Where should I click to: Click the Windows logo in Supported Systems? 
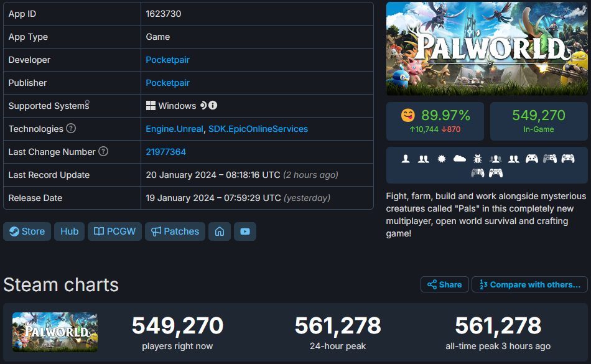point(151,106)
